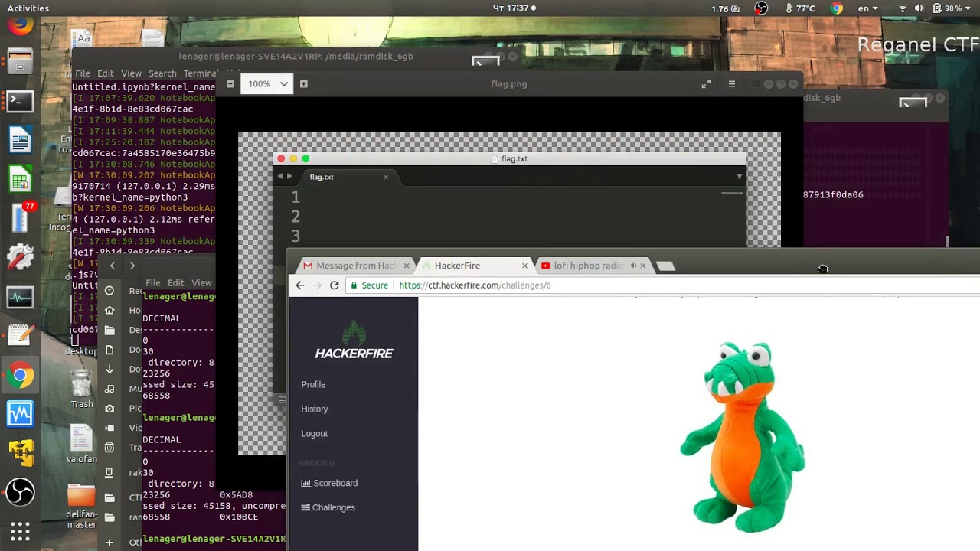Open a new Chrome tab
The width and height of the screenshot is (980, 551).
click(x=665, y=266)
